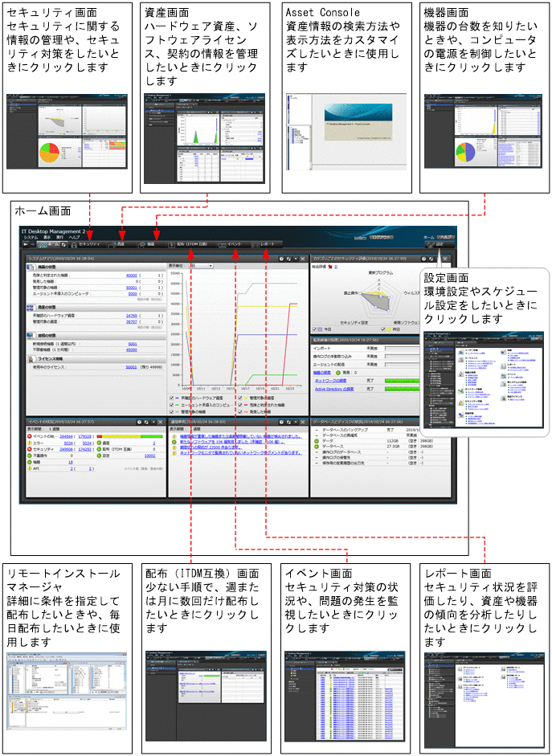This screenshot has height=756, width=552.
Task: Close the システムサマリ panel
Action: tap(302, 259)
